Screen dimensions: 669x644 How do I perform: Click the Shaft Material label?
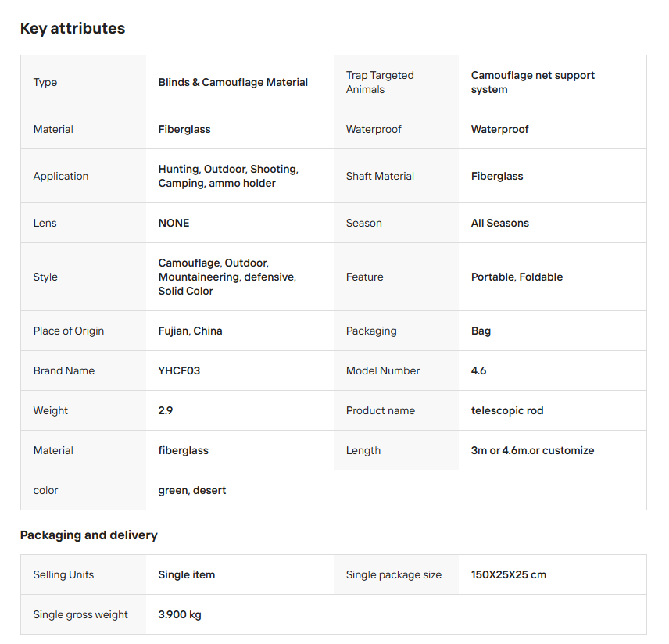click(380, 176)
